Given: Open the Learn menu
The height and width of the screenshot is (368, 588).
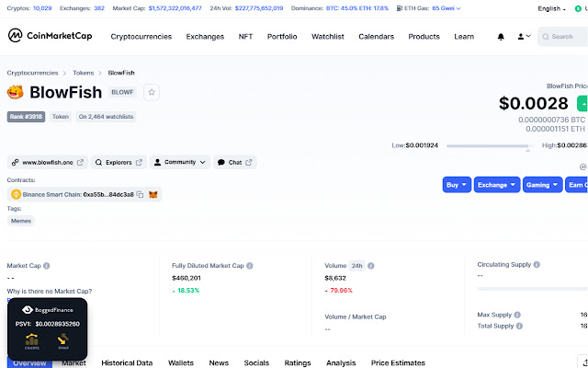Looking at the screenshot, I should click(x=464, y=37).
